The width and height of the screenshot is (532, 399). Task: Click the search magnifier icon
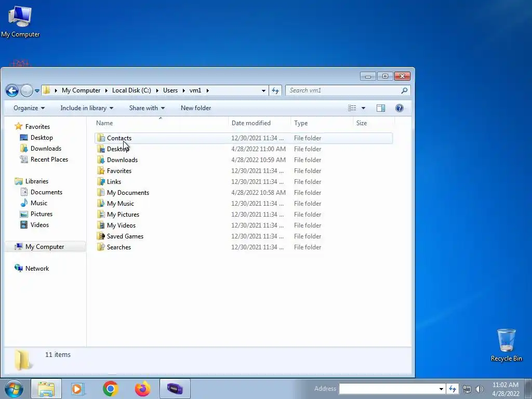tap(404, 90)
